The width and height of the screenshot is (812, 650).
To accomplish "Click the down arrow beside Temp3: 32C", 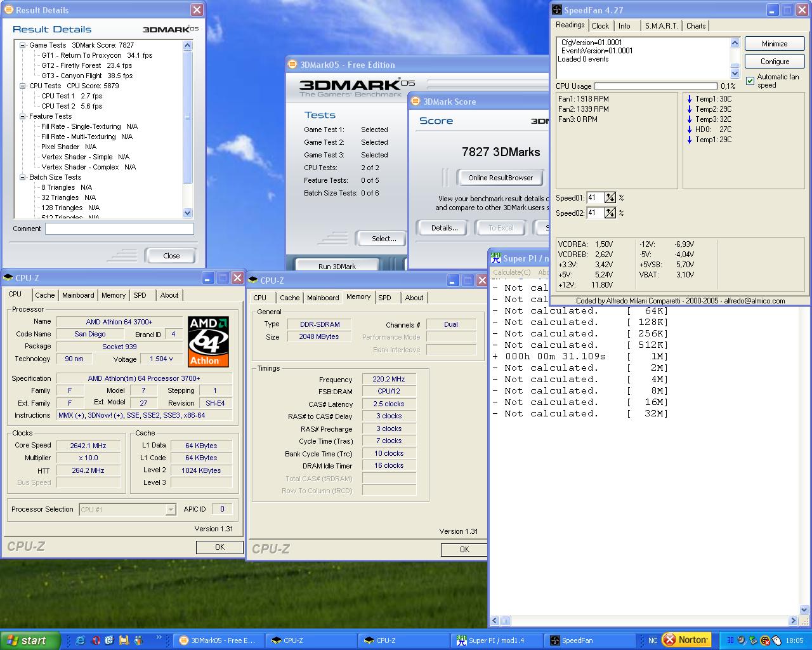I will (690, 119).
